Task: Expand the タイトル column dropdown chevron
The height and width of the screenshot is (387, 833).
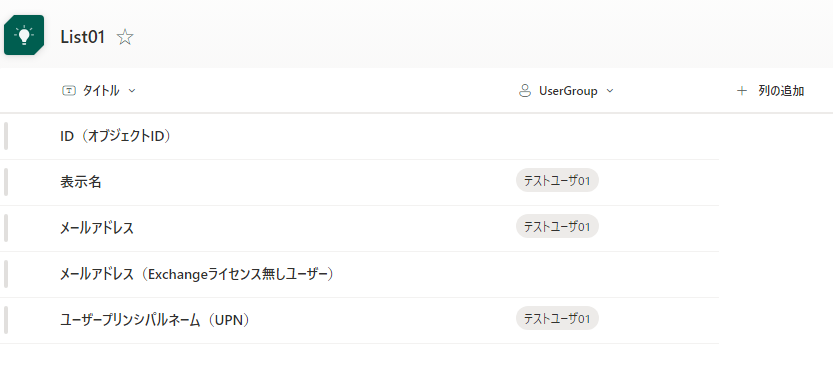Action: pyautogui.click(x=132, y=91)
